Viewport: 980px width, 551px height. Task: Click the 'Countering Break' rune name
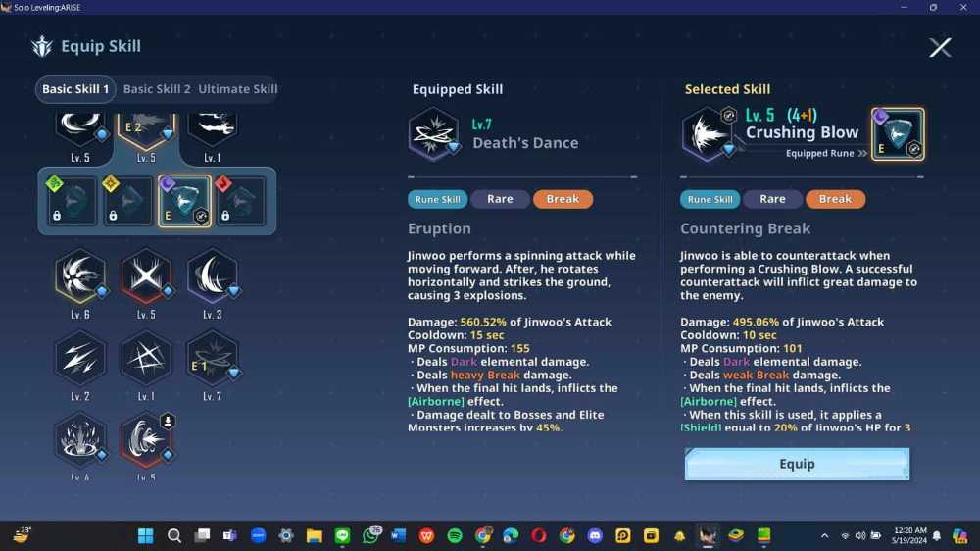[x=745, y=228]
